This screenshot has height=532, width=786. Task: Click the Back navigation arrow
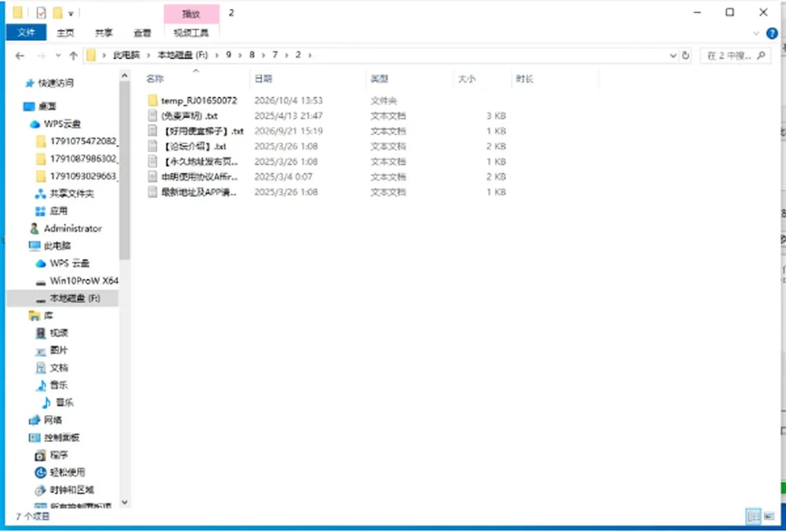click(x=20, y=56)
